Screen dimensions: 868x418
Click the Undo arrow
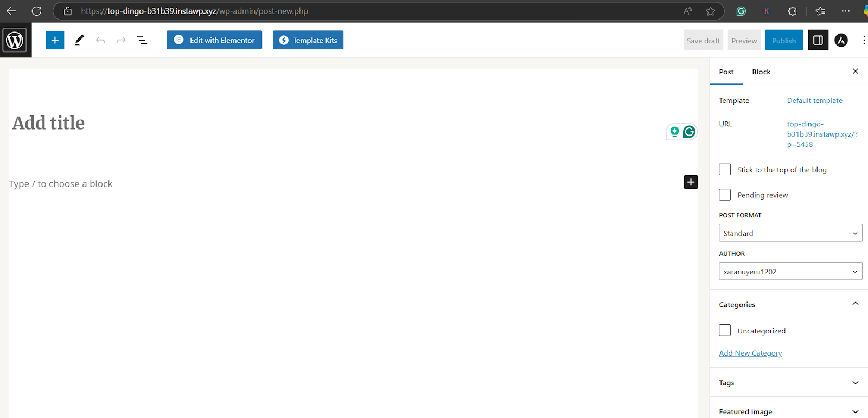tap(100, 40)
